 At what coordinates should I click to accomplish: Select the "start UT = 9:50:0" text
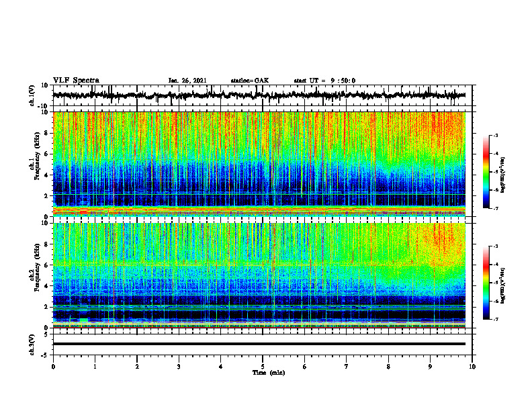point(324,81)
